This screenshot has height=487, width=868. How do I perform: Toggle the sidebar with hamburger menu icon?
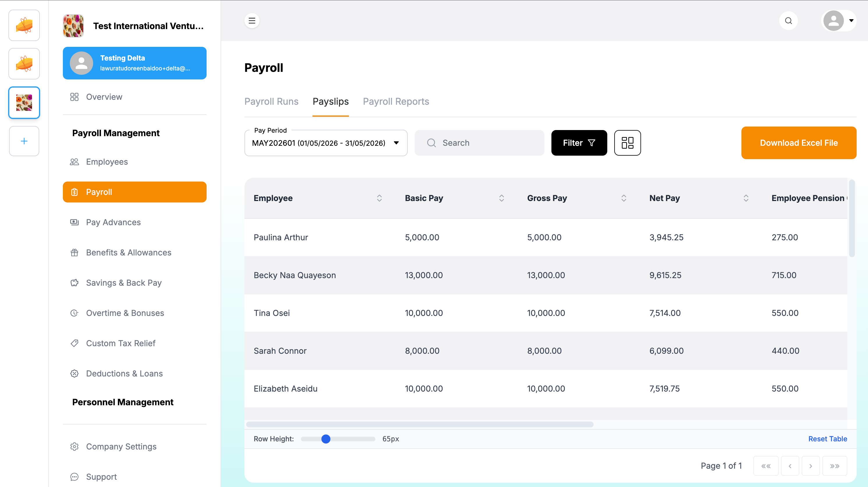[x=252, y=21]
